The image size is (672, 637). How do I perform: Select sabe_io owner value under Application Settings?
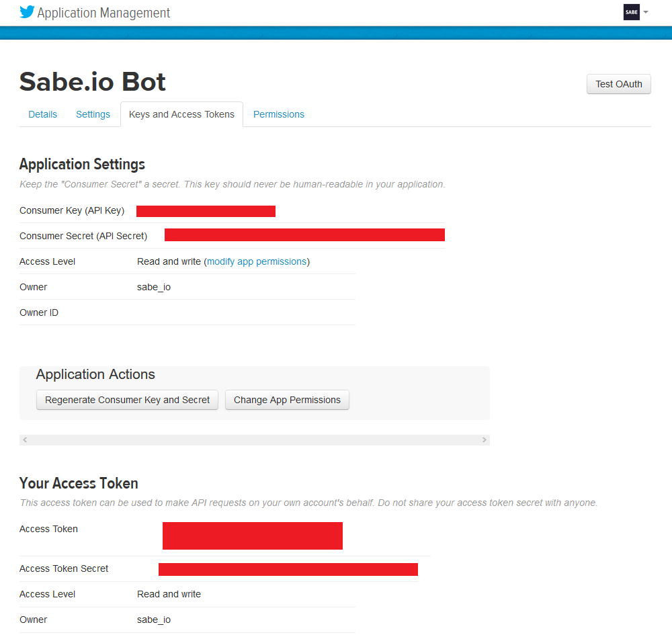154,287
